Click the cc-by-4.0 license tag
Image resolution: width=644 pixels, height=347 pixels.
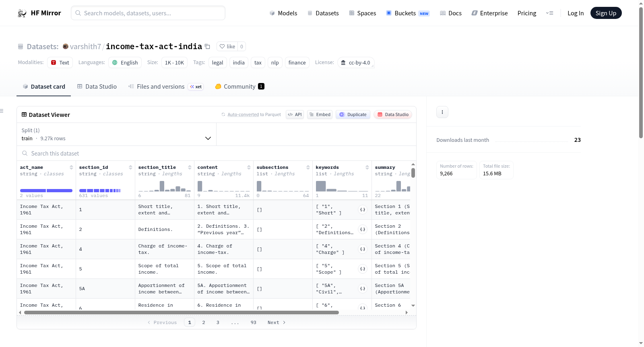pyautogui.click(x=356, y=62)
